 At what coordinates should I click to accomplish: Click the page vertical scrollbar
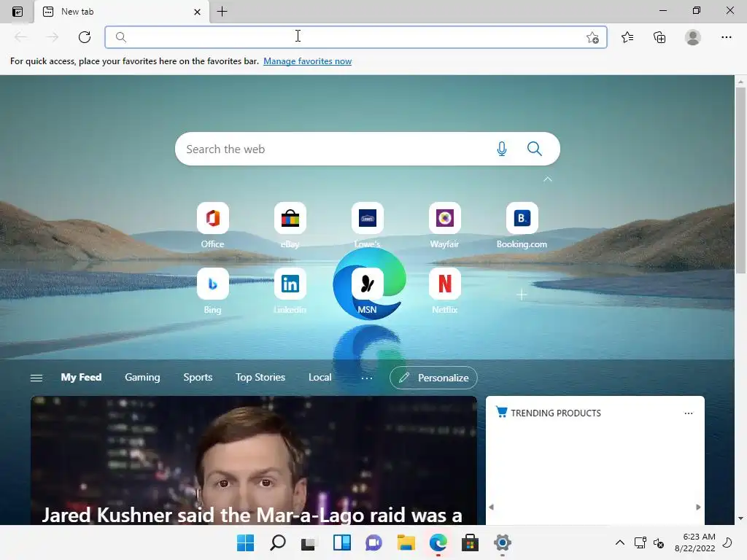coord(740,180)
